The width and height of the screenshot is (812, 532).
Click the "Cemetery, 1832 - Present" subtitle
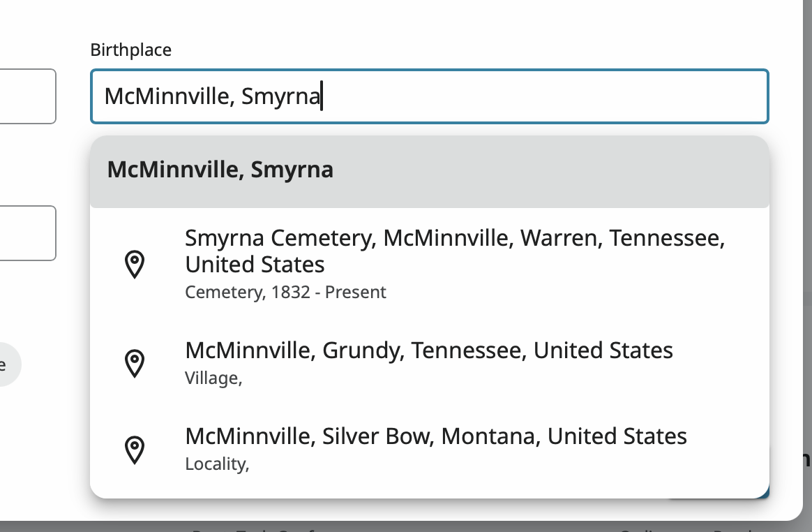285,292
